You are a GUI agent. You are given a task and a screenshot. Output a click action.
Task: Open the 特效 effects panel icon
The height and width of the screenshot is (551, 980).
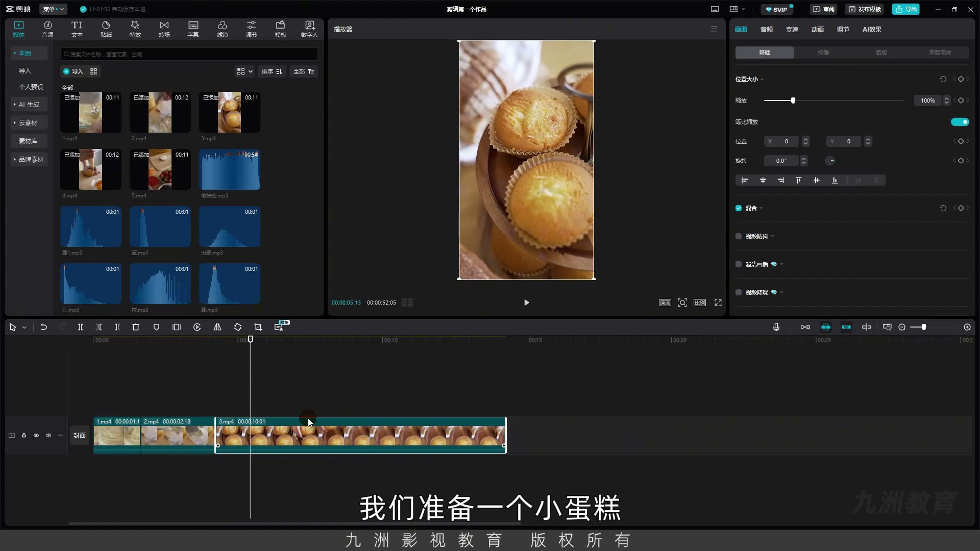tap(135, 29)
